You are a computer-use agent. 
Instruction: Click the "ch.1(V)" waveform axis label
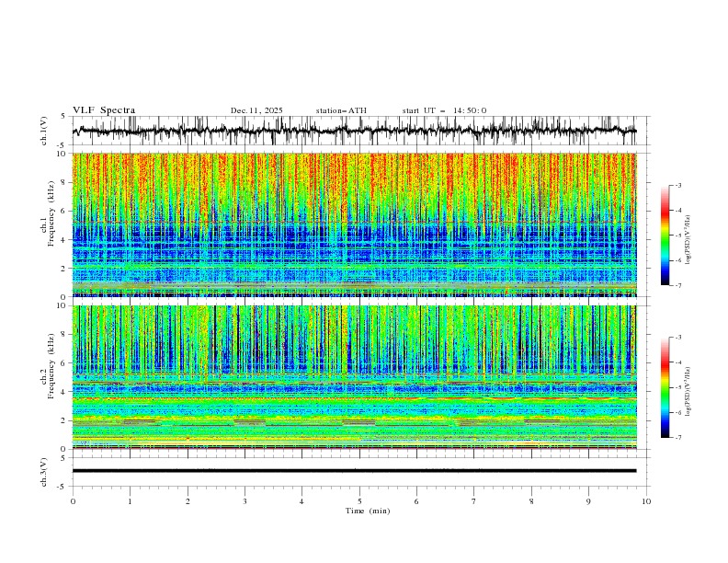click(x=44, y=131)
